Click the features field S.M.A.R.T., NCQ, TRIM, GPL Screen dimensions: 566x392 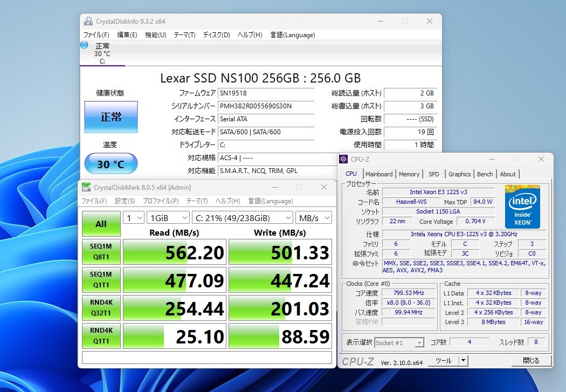(277, 171)
